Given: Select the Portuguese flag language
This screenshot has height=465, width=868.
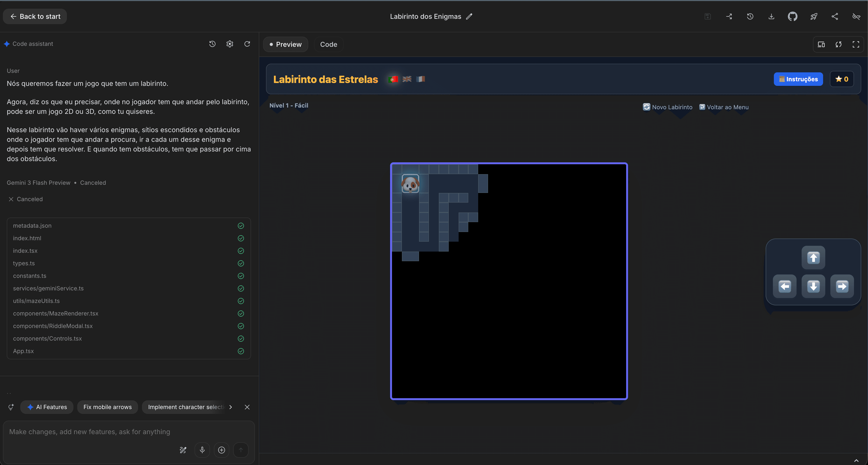Looking at the screenshot, I should click(x=393, y=79).
